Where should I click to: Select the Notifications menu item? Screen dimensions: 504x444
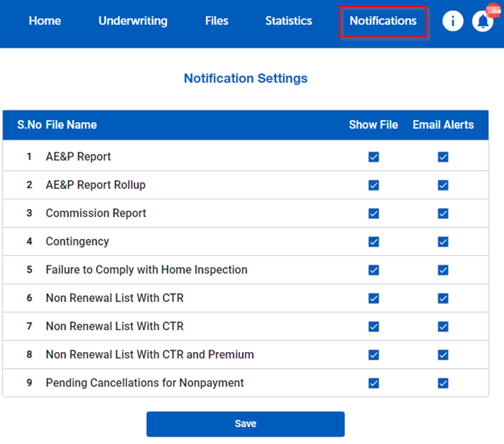(x=383, y=21)
